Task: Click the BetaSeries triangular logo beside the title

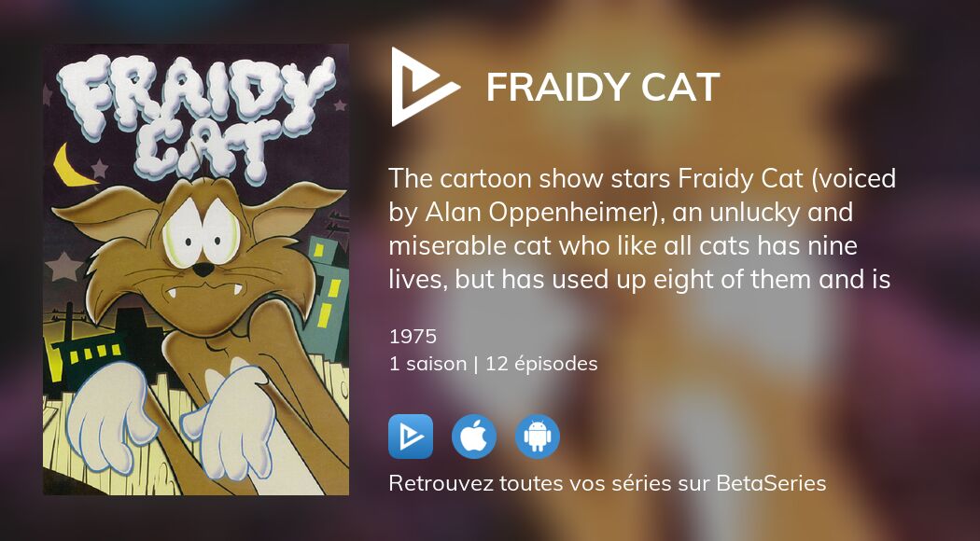Action: coord(424,87)
